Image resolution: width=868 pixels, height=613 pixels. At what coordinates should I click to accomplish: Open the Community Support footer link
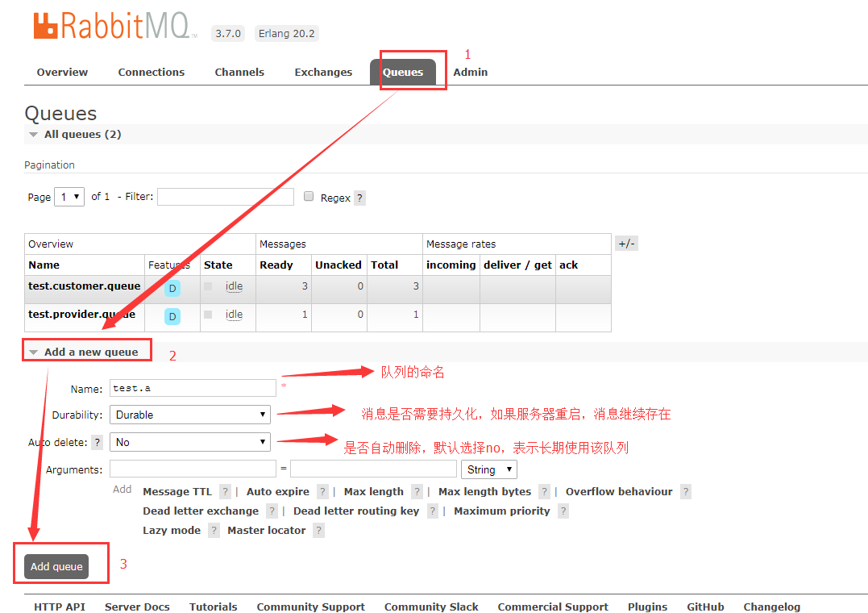coord(310,607)
